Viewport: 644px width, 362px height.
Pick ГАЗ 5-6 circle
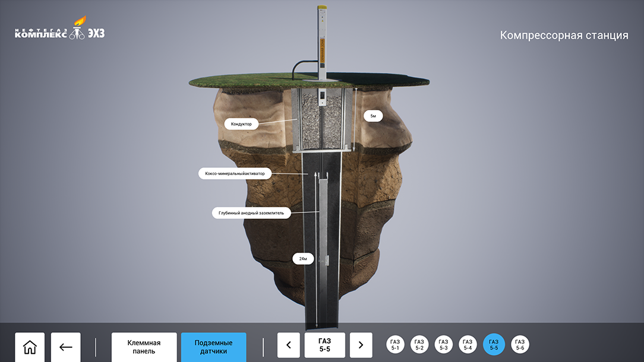tap(520, 344)
